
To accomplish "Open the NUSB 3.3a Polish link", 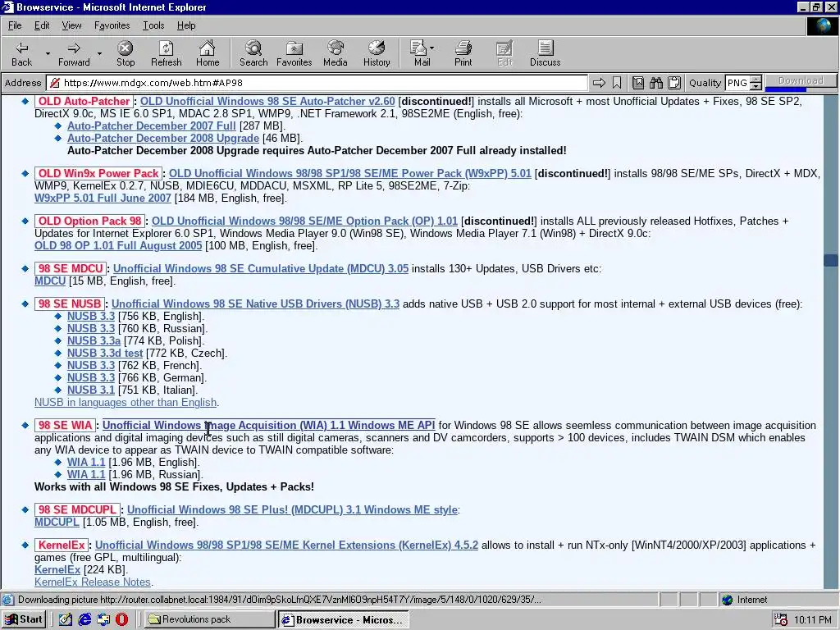I will 94,340.
